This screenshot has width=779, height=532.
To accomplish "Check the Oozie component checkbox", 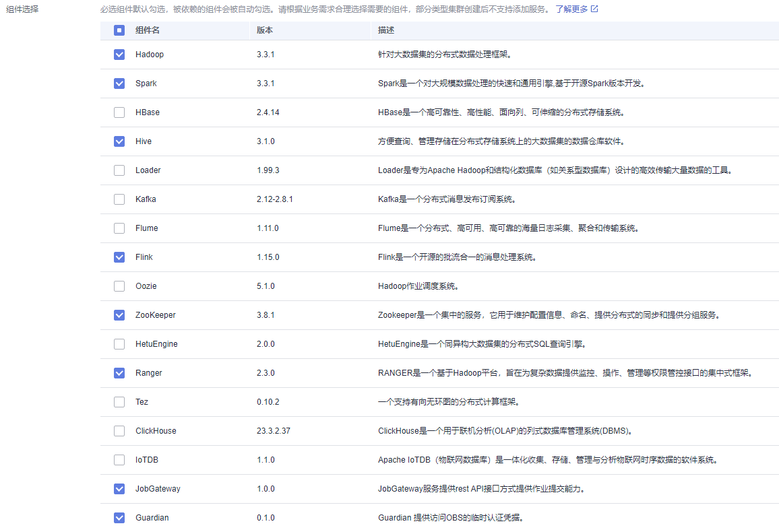I will pyautogui.click(x=119, y=286).
